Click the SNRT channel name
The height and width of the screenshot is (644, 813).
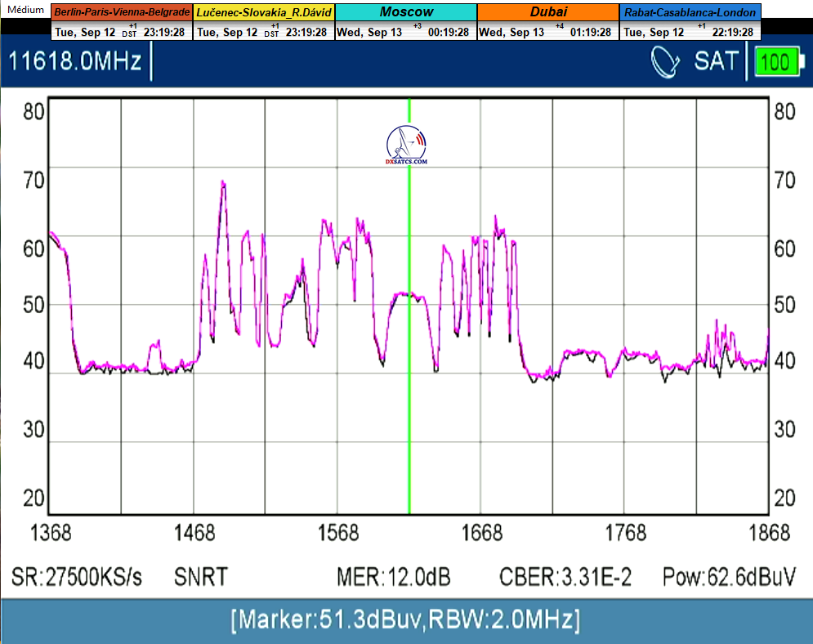pyautogui.click(x=200, y=577)
